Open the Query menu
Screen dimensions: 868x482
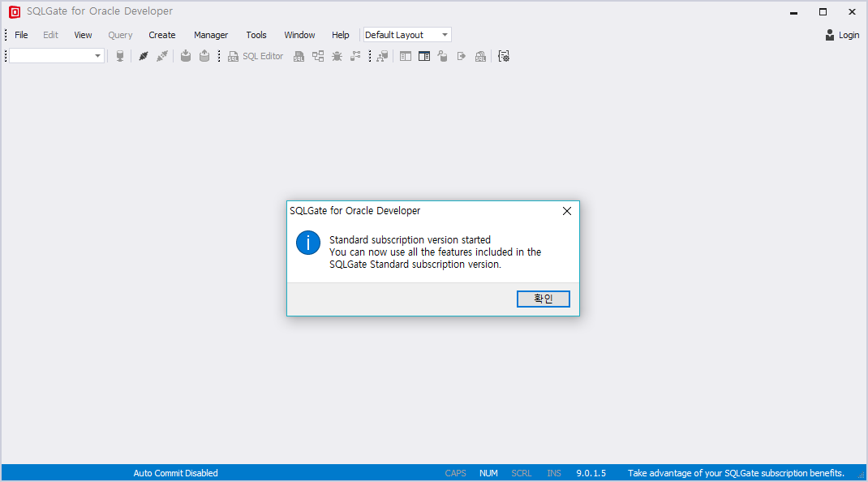[x=120, y=35]
